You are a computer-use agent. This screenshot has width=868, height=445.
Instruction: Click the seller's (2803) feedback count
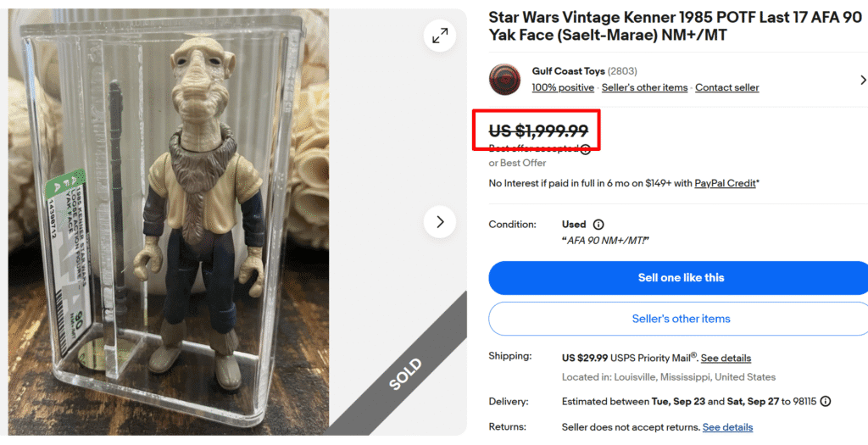tap(622, 71)
